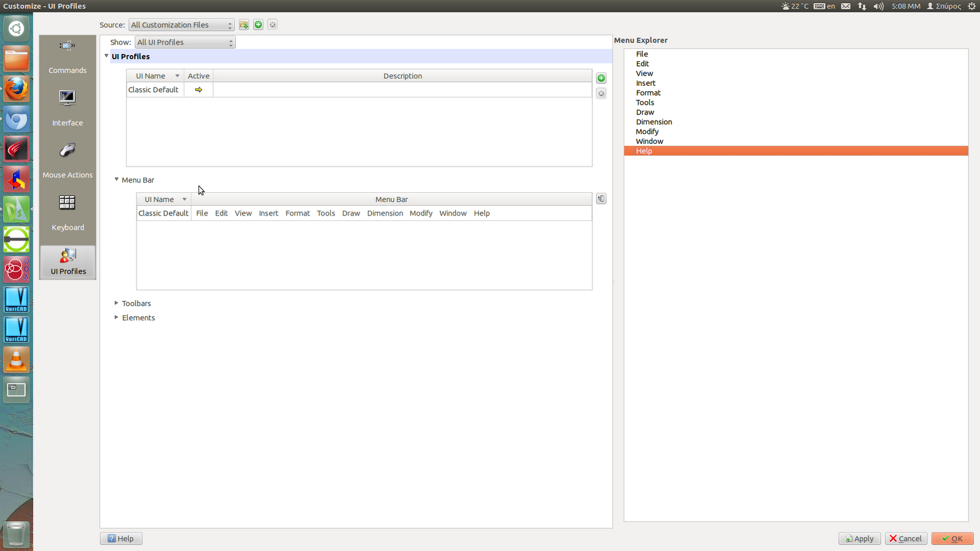The image size is (980, 551).
Task: Open the DraftSight DS dock icon
Action: [17, 209]
